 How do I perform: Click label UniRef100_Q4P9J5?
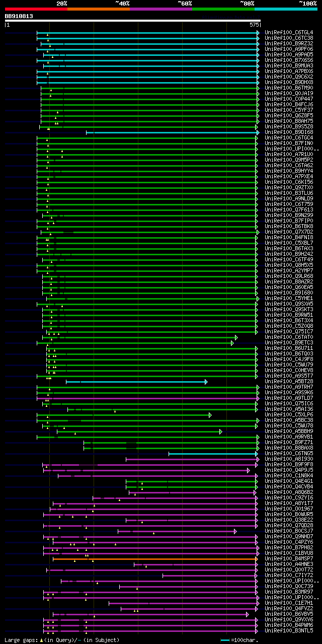coord(289,470)
